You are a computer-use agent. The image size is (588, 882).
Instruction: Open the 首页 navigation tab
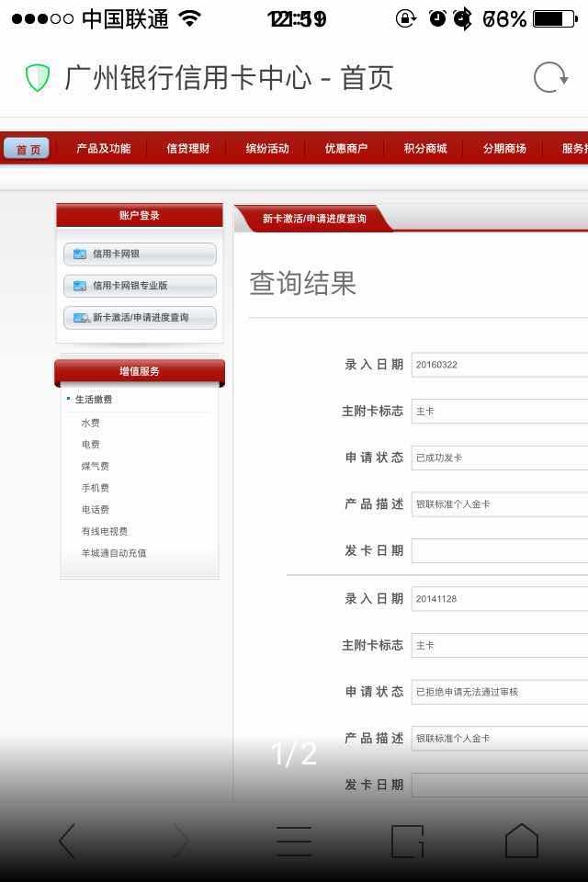(27, 149)
